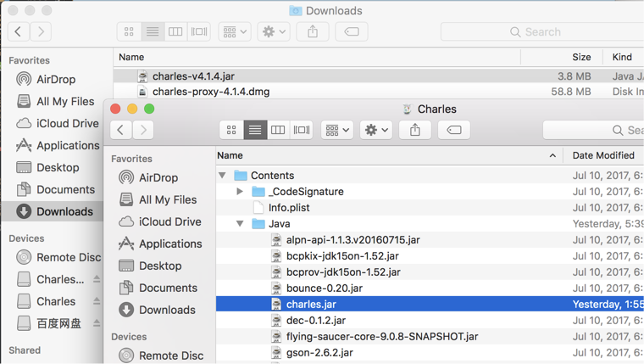Open Arrange dropdown in Charles window
The height and width of the screenshot is (364, 644).
[x=336, y=130]
